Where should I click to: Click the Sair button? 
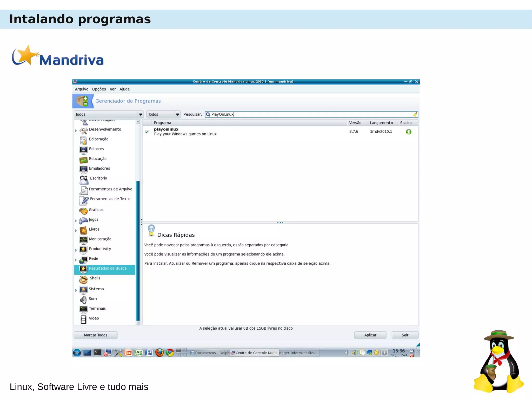tap(405, 335)
